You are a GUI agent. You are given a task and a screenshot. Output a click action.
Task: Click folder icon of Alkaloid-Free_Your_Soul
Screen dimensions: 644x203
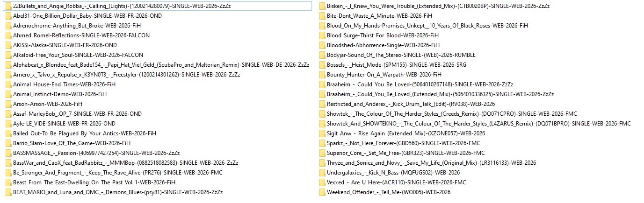(8, 55)
